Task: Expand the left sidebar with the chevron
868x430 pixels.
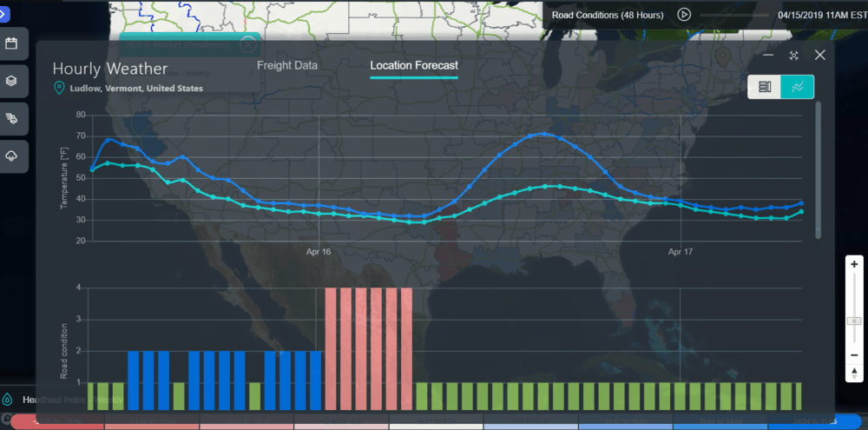Action: tap(3, 15)
